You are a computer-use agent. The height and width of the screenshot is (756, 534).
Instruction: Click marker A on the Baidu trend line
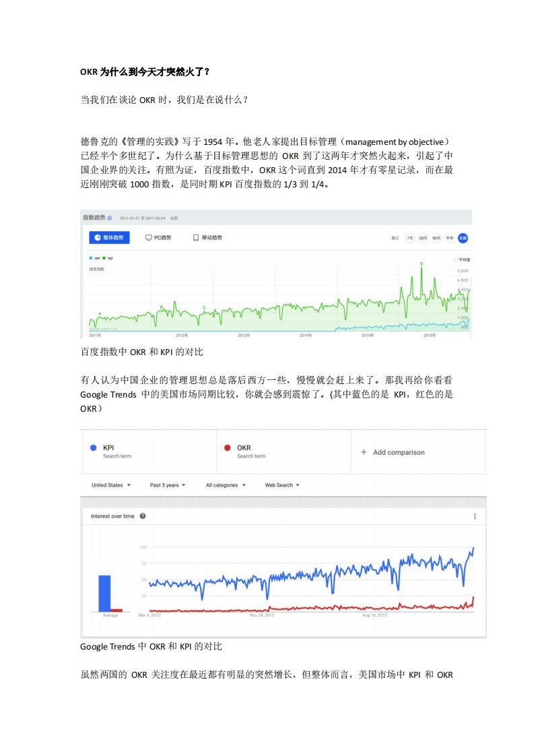point(100,314)
